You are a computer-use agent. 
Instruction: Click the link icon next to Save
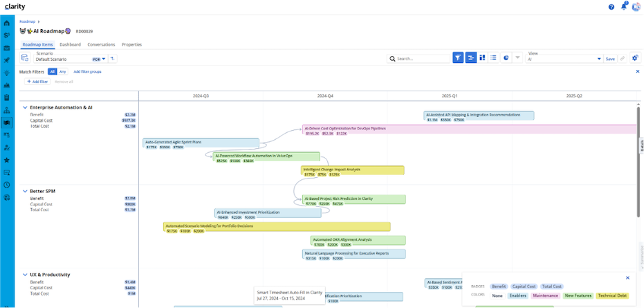[x=623, y=59]
